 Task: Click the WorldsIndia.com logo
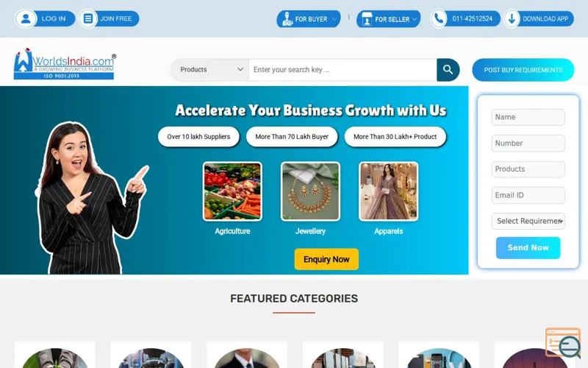65,63
